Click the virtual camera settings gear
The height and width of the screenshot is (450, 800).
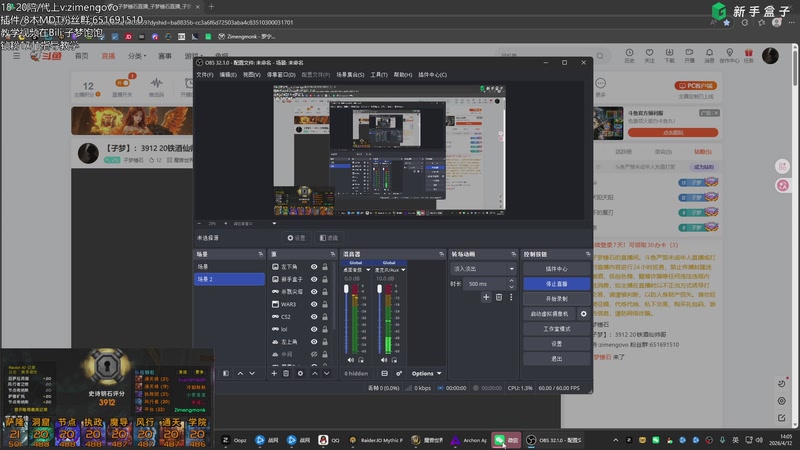584,313
